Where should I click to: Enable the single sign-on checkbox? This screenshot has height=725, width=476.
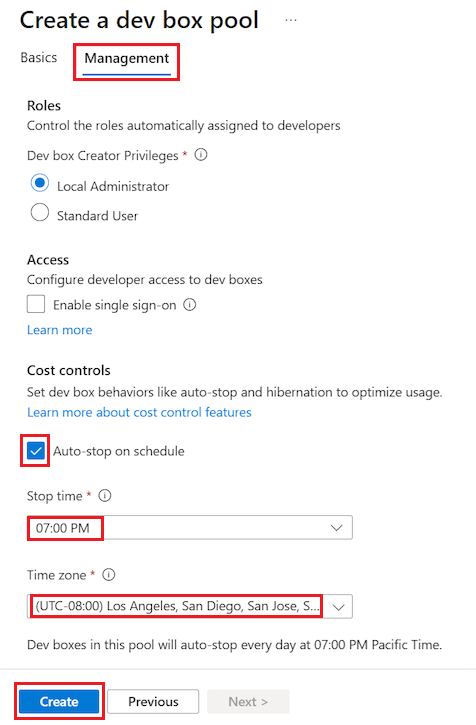pos(36,305)
